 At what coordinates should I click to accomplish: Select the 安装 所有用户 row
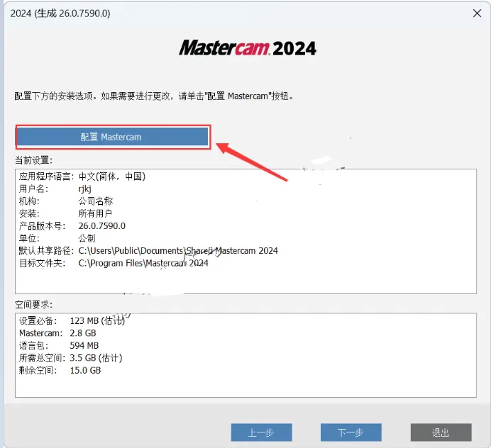coord(65,213)
